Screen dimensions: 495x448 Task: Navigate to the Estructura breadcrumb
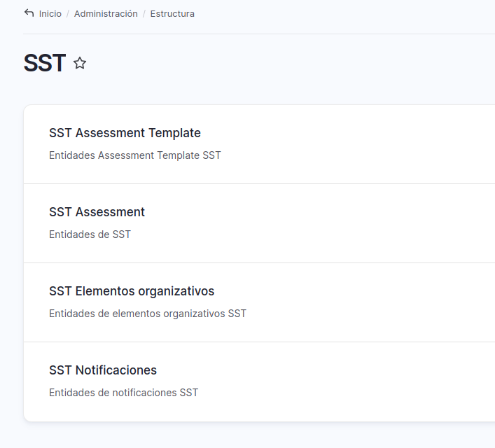click(172, 14)
